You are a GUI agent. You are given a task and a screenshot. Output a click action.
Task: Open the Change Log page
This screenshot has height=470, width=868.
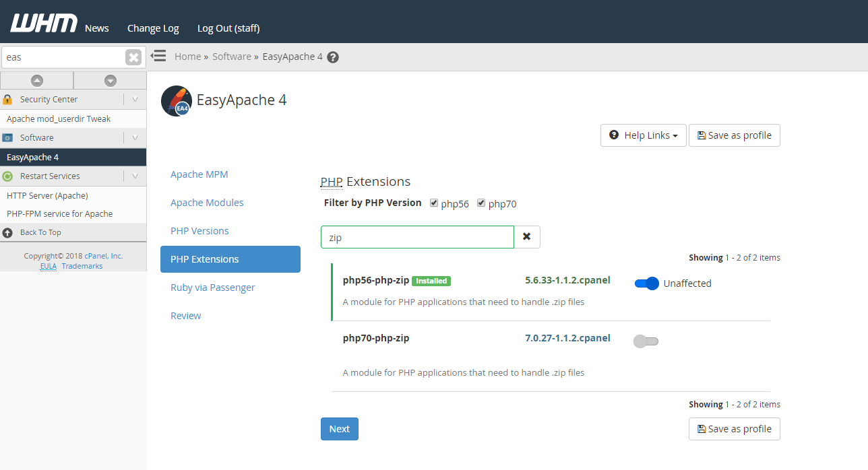pos(153,28)
